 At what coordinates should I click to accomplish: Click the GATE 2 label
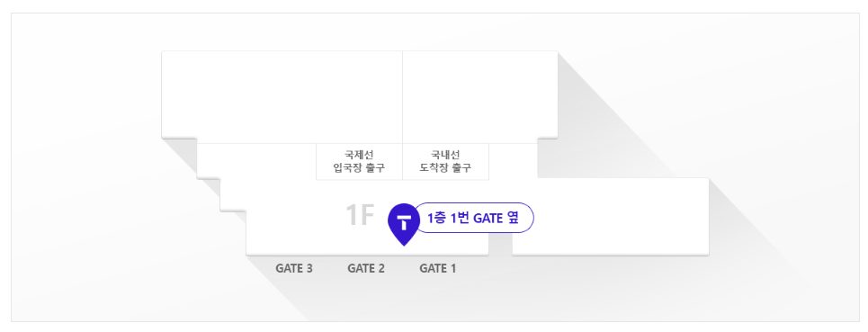[366, 269]
